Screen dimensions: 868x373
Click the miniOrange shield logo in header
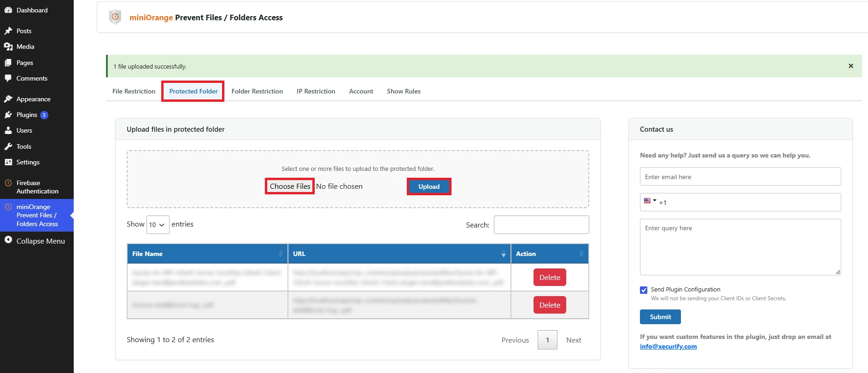tap(115, 17)
